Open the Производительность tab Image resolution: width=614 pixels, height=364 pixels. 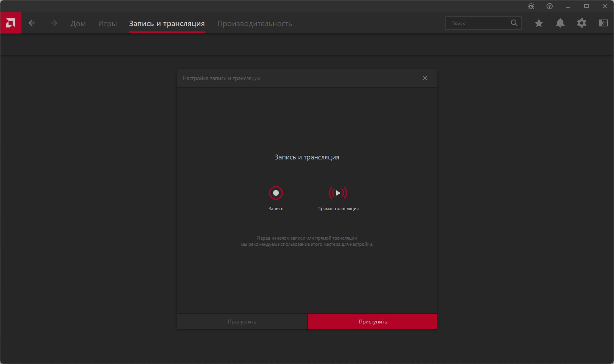(x=254, y=23)
